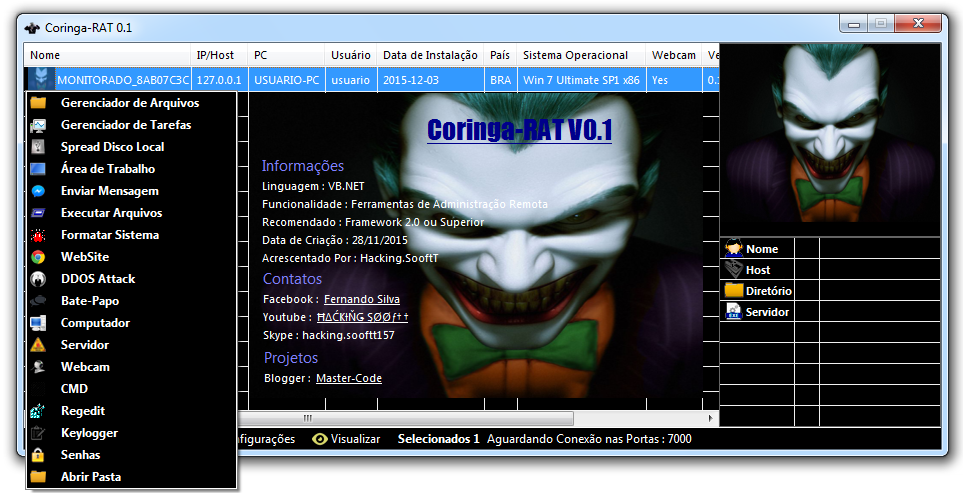Viewport: 963px width, 493px height.
Task: Click the Nome column header
Action: (107, 55)
